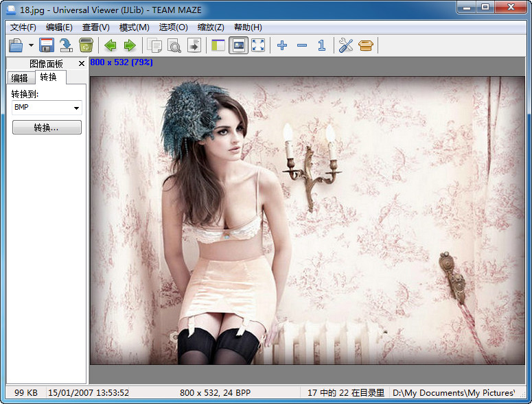The height and width of the screenshot is (404, 532).
Task: Click the 800 x 532 (79%) zoom label
Action: click(x=122, y=62)
